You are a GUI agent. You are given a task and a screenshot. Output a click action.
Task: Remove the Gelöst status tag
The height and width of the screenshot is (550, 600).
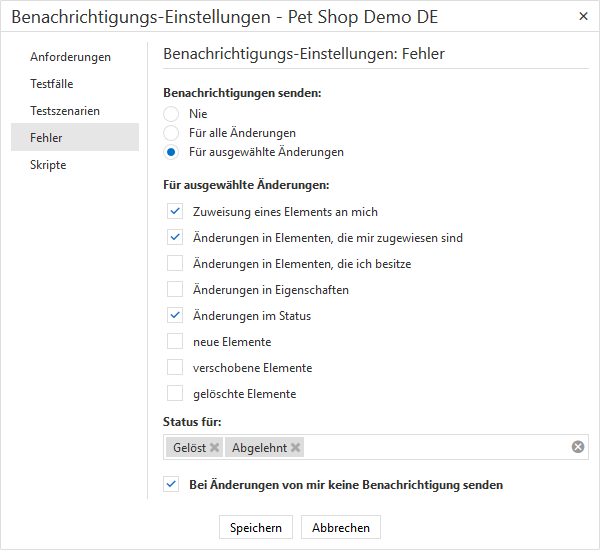tap(214, 448)
